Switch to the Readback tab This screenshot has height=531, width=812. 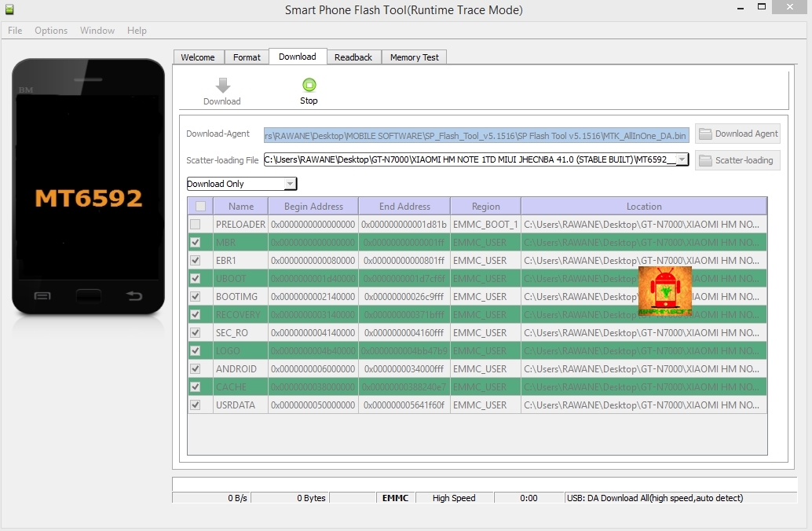click(x=353, y=57)
